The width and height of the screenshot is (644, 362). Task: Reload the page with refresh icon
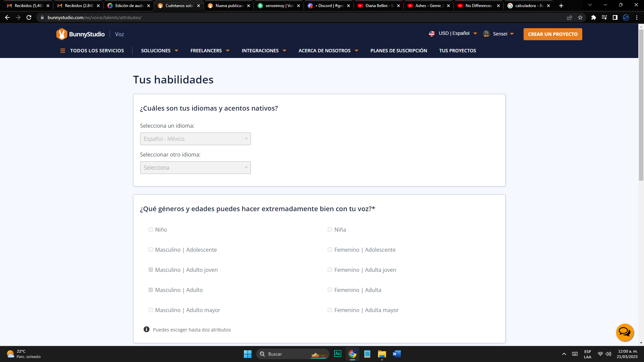pyautogui.click(x=29, y=17)
